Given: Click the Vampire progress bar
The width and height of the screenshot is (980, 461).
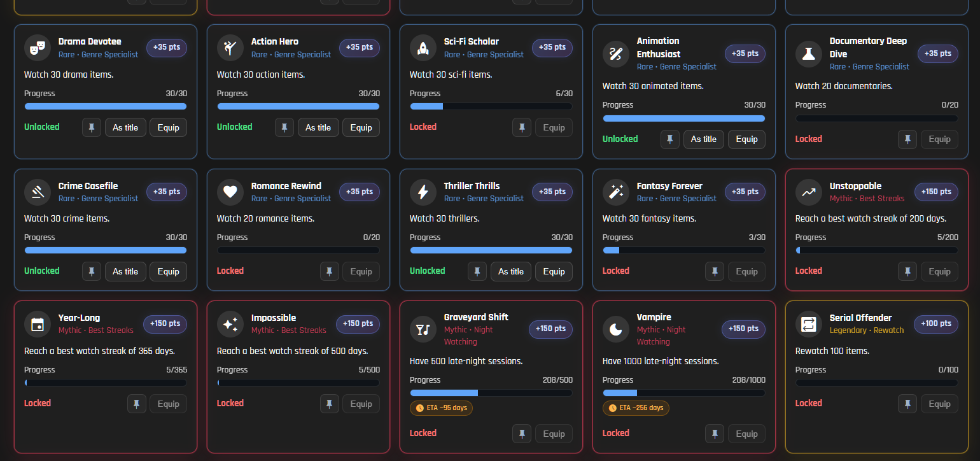Looking at the screenshot, I should click(x=684, y=393).
